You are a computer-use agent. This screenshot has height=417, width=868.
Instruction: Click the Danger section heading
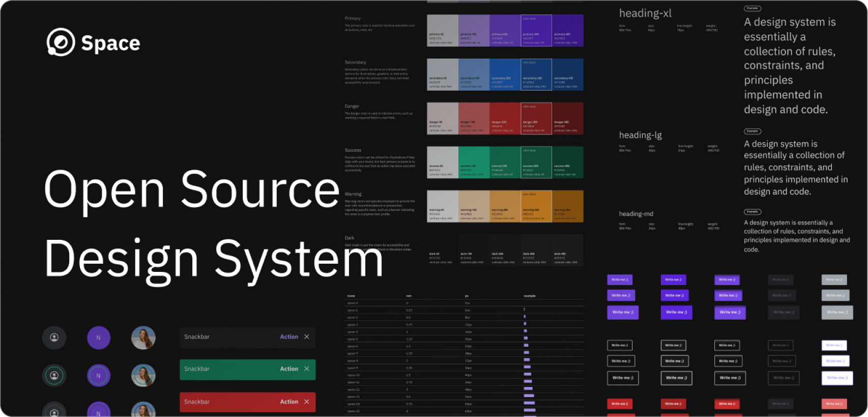pyautogui.click(x=352, y=106)
